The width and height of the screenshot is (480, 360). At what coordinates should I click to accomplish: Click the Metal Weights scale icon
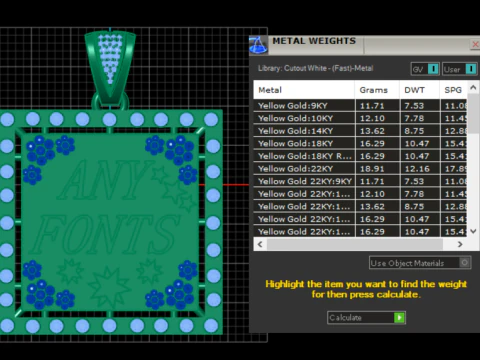coord(258,45)
